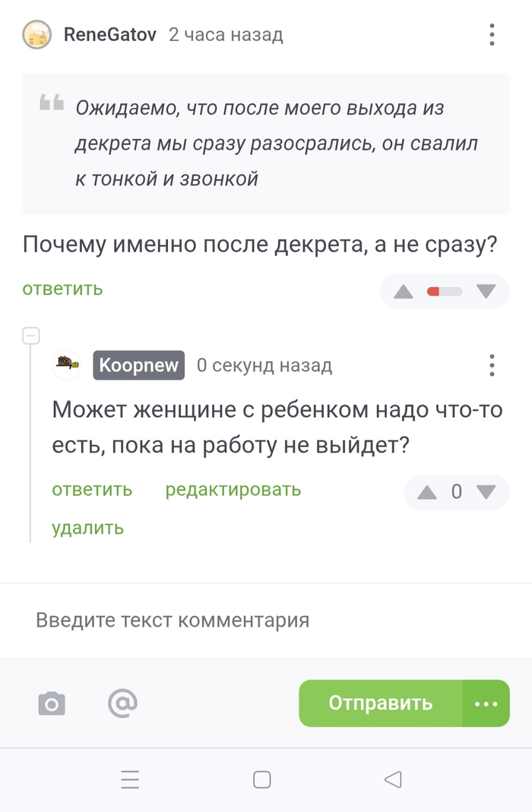Tap the Android back navigation button
Image resolution: width=532 pixels, height=812 pixels.
393,779
